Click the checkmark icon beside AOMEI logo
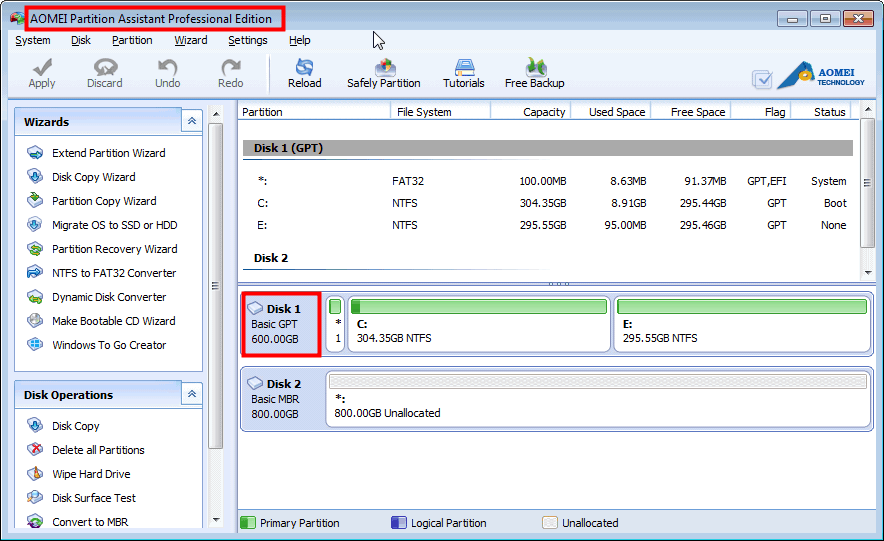The image size is (884, 541). pos(762,79)
